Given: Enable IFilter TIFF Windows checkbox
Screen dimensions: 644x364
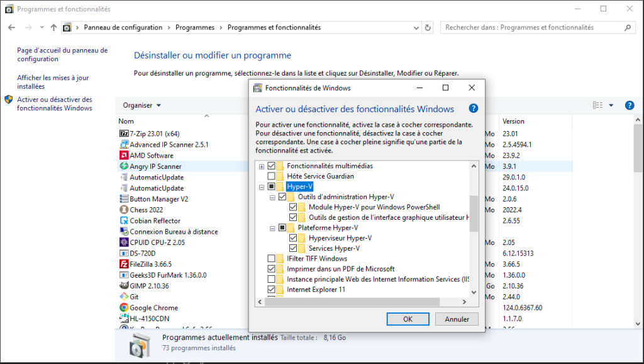Looking at the screenshot, I should coord(271,258).
